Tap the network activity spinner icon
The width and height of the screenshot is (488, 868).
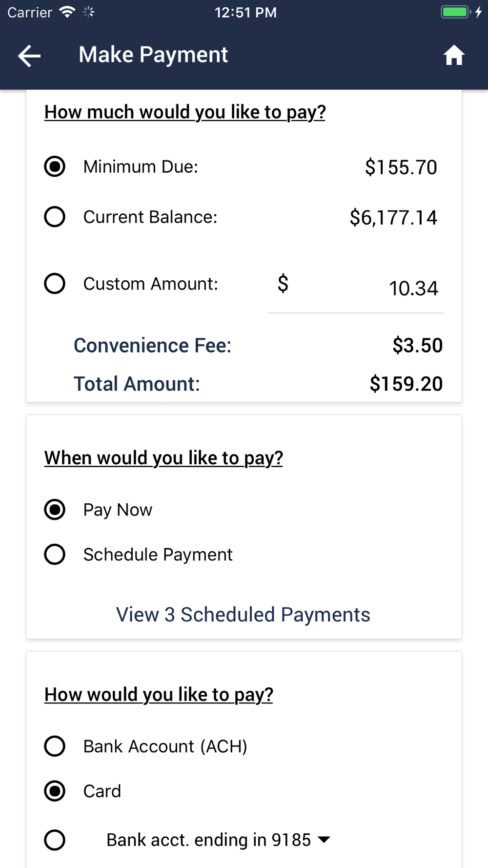pos(88,12)
